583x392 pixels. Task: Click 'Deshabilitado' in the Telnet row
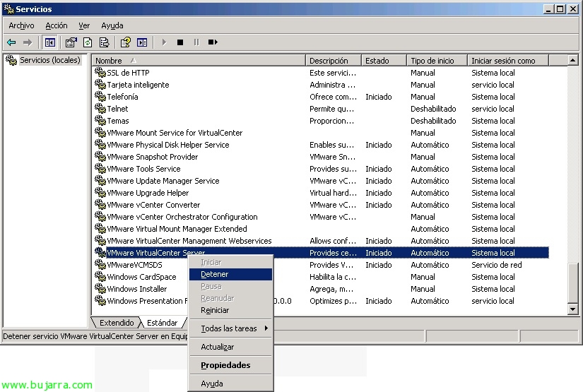(433, 109)
